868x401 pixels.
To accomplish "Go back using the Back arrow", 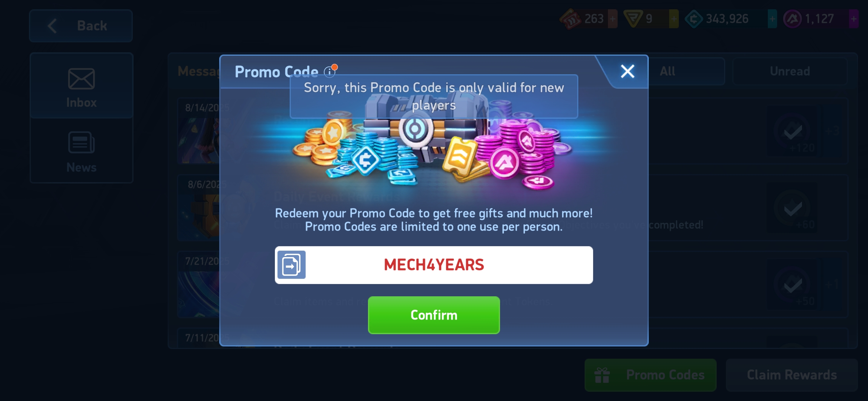I will coord(81,26).
